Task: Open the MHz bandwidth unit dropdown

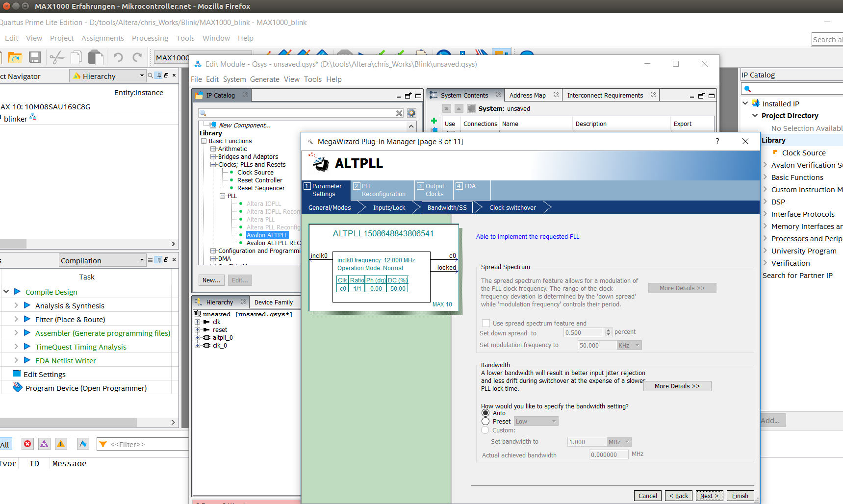Action: (619, 442)
